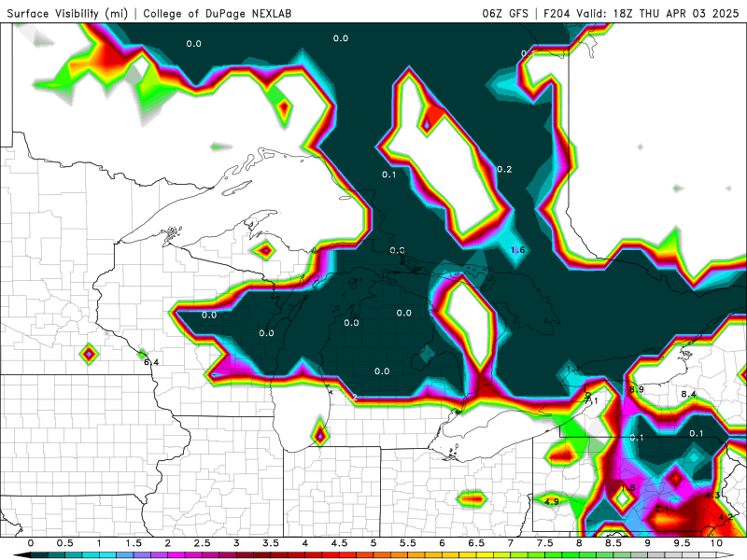Click the 4 label on the color legend

[305, 543]
